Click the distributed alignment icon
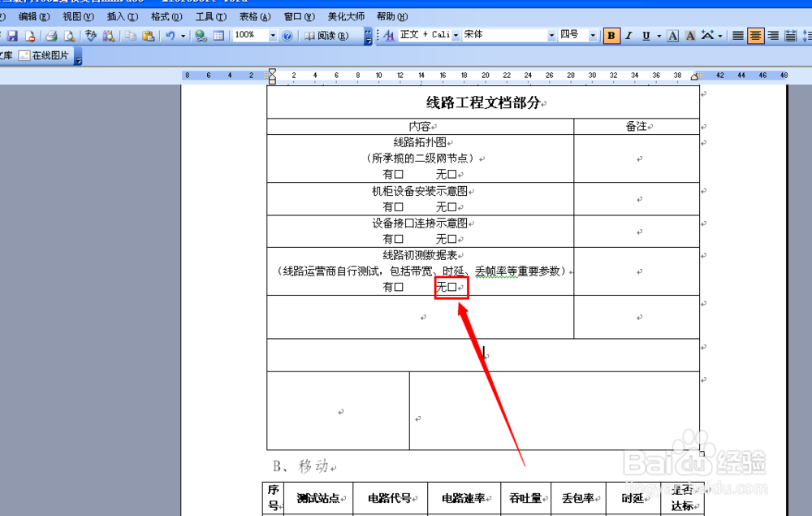The height and width of the screenshot is (516, 812). 790,36
